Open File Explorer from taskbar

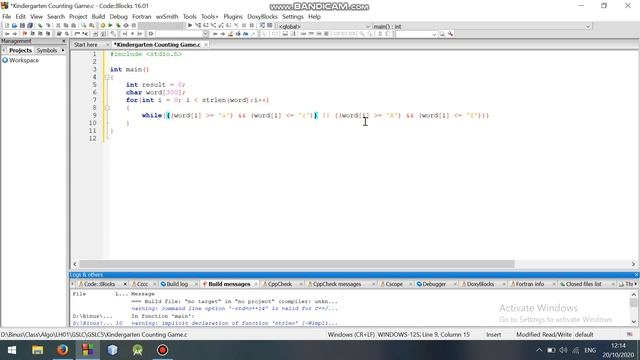pos(38,350)
